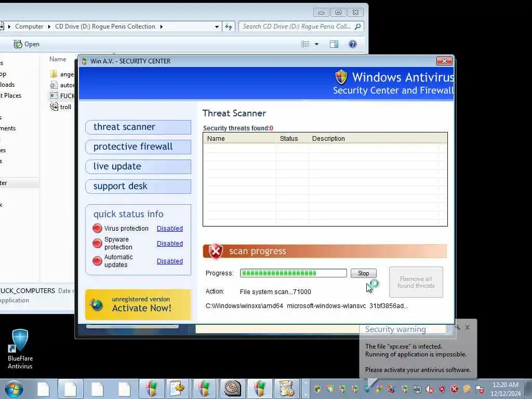
Task: Click Disabled link for Spyware protection
Action: click(170, 243)
